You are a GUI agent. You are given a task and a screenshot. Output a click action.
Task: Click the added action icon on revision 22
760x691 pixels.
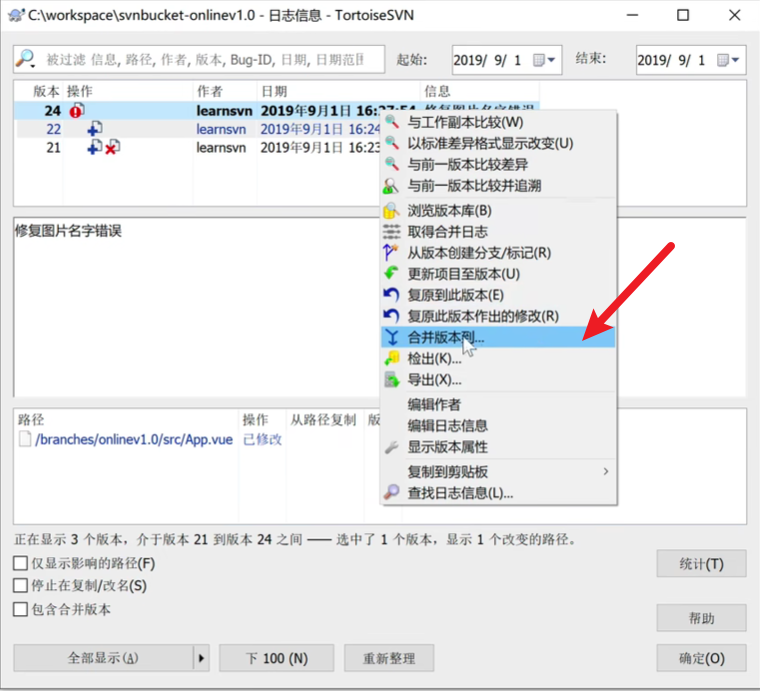tap(95, 129)
